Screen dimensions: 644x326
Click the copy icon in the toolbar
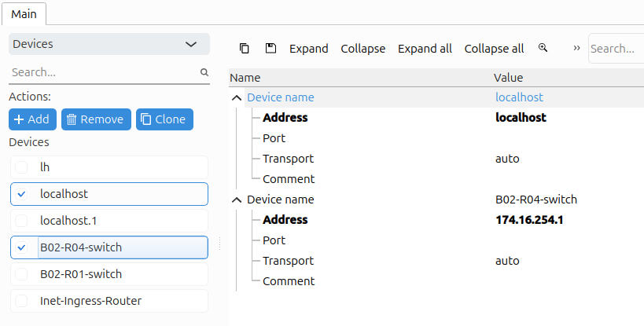[x=245, y=49]
